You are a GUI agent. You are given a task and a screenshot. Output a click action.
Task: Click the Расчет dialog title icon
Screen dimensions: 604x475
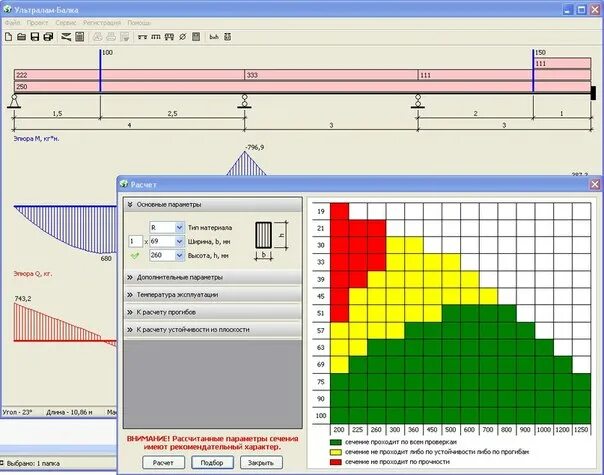(124, 184)
